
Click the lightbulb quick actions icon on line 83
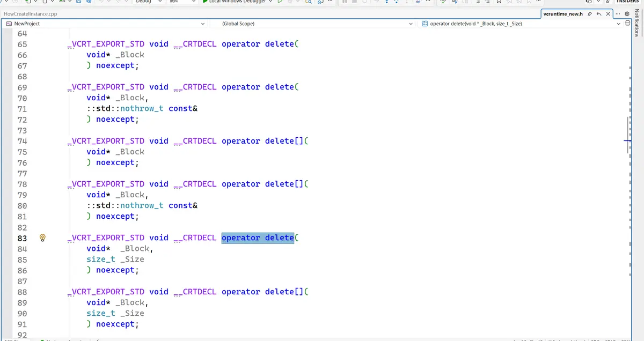(x=43, y=238)
